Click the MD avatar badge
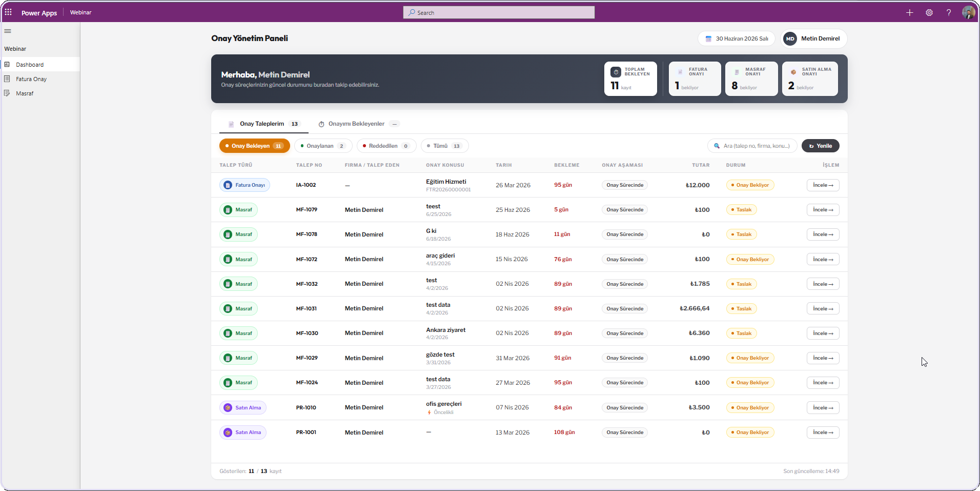This screenshot has height=491, width=980. click(790, 38)
